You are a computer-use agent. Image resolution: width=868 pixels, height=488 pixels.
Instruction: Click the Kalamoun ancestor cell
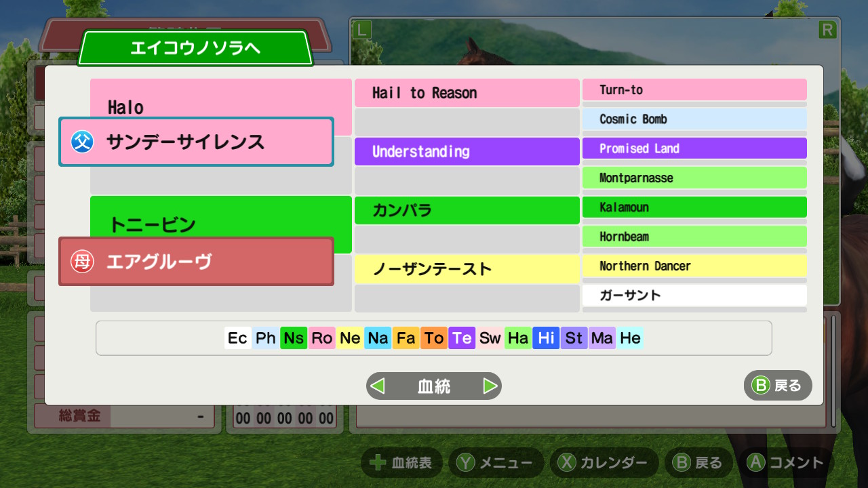coord(694,207)
